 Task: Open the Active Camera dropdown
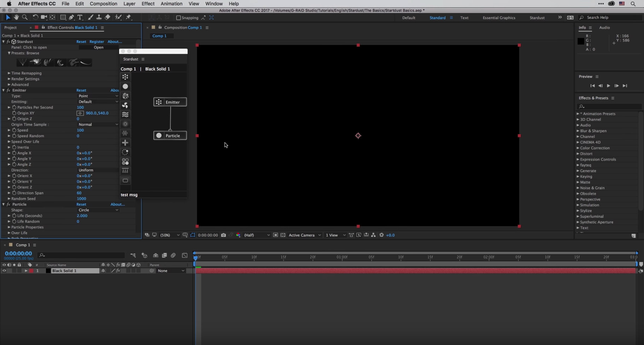(305, 235)
